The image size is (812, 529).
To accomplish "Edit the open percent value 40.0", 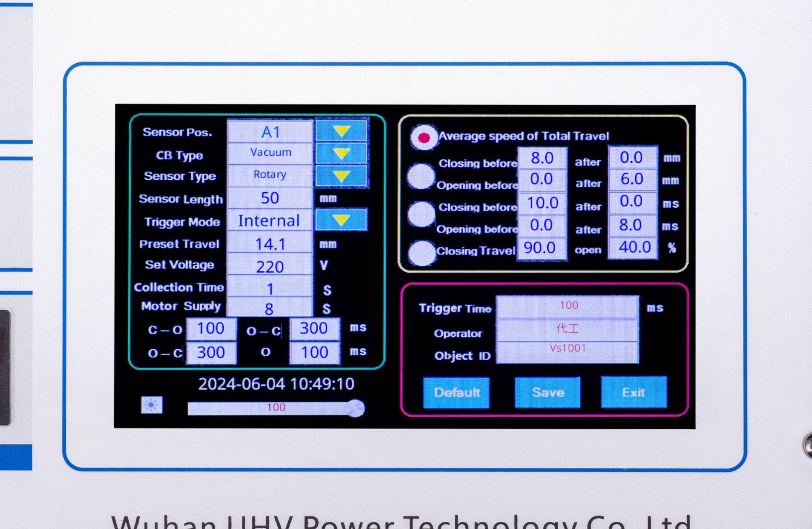I will (x=633, y=247).
